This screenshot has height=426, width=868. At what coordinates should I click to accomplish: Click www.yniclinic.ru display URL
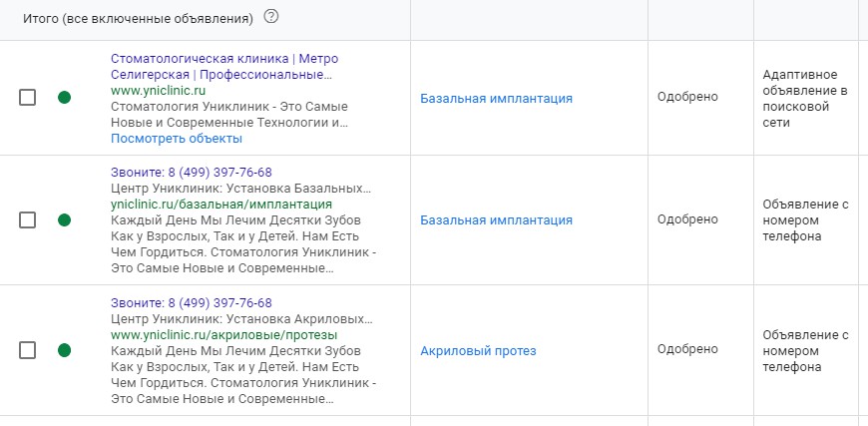pos(159,90)
